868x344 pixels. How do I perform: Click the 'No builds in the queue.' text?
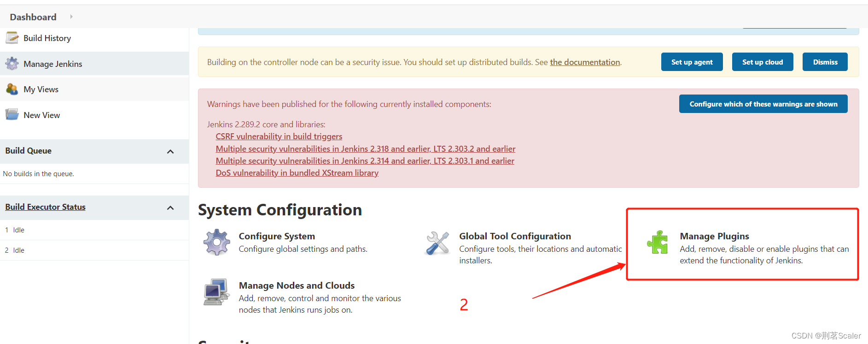click(38, 174)
